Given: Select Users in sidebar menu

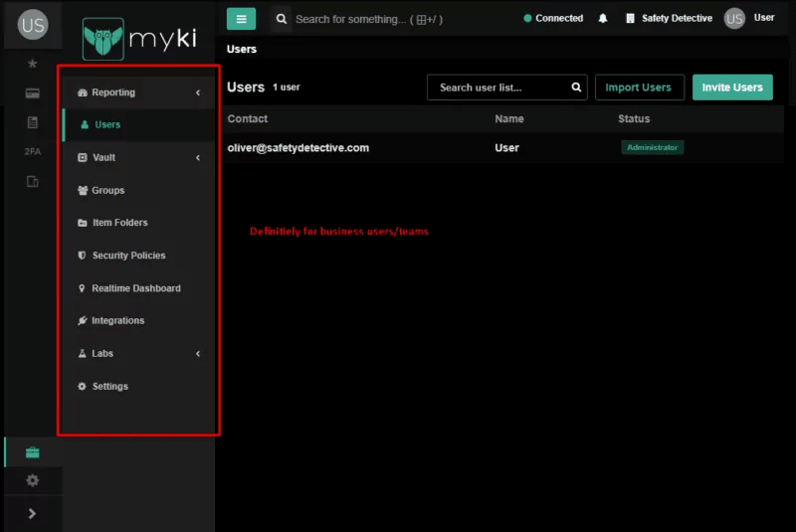Looking at the screenshot, I should pos(138,124).
